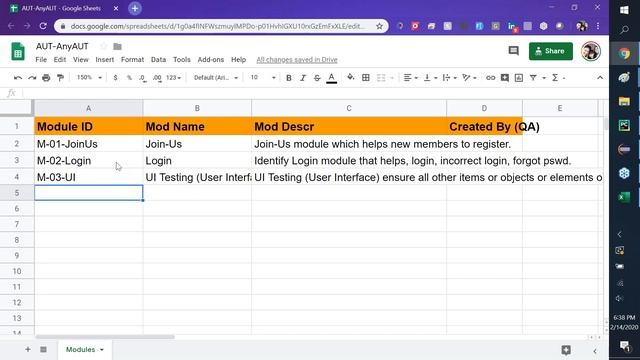Open font size 10 dropdown
This screenshot has height=360, width=640.
[263, 78]
